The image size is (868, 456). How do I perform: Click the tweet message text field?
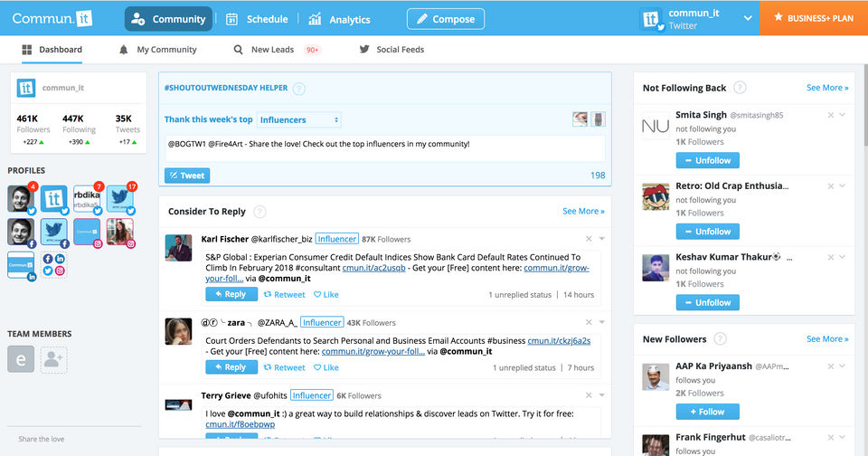(x=385, y=148)
